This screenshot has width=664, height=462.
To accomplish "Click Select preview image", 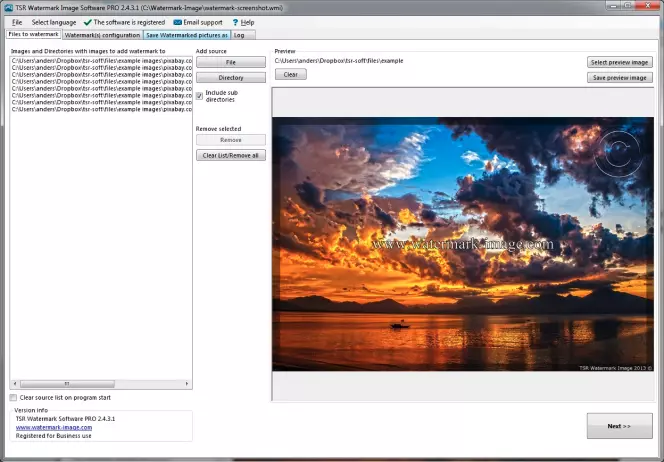I will [620, 62].
